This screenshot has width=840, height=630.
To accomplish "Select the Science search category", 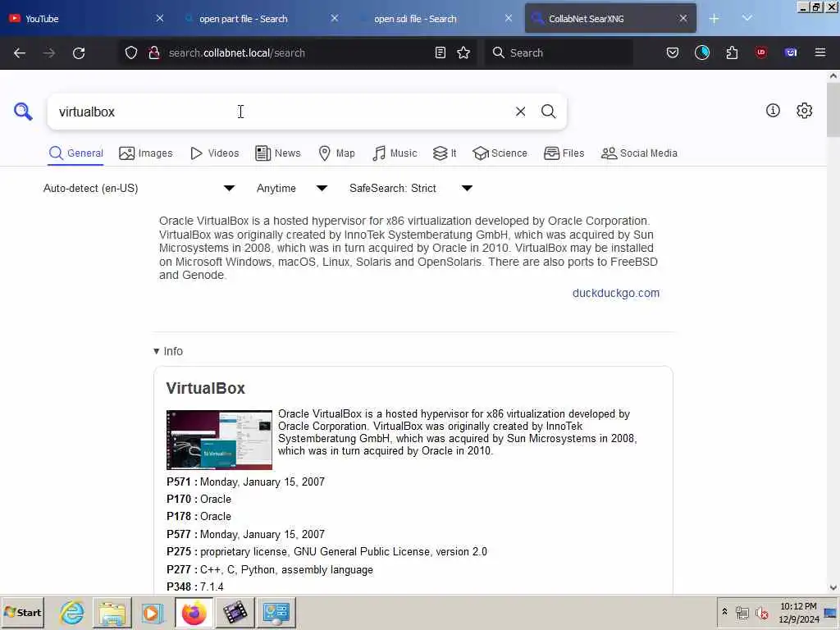I will tap(500, 153).
